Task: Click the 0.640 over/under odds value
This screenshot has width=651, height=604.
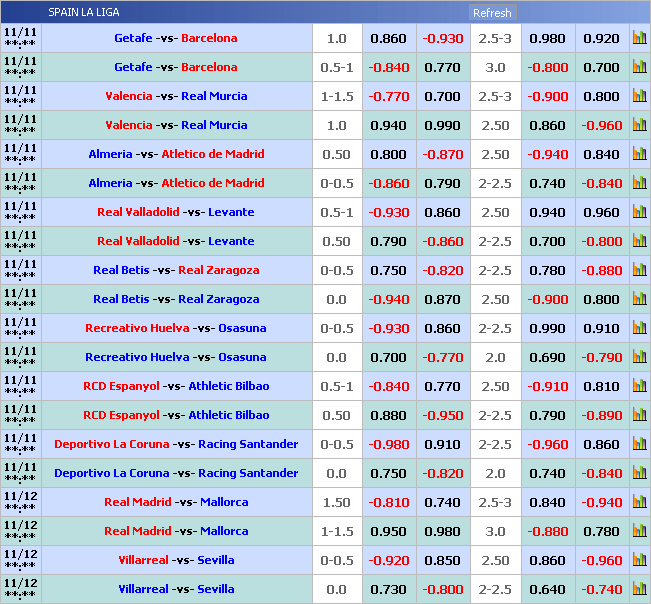Action: 547,589
